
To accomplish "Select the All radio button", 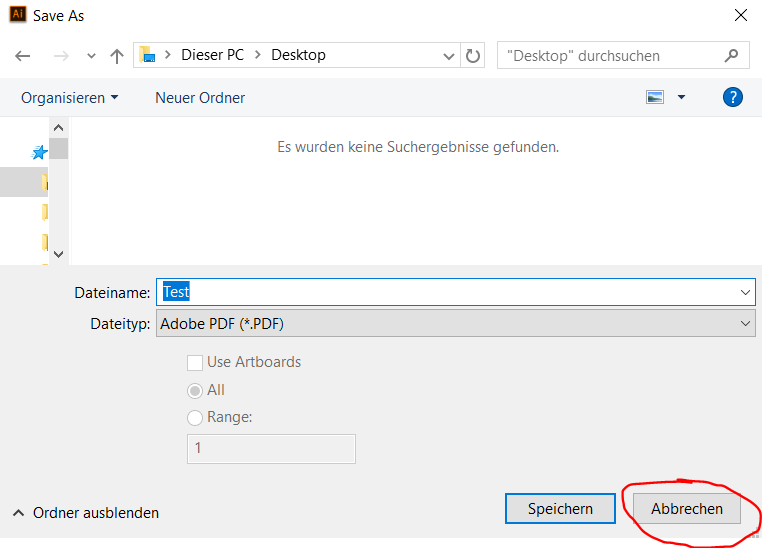I will pos(195,390).
